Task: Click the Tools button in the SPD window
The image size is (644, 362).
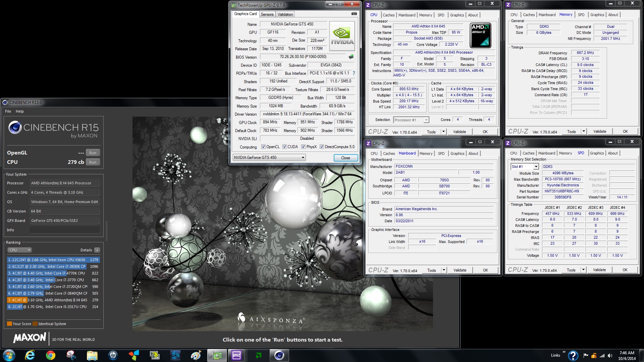Action: click(571, 270)
